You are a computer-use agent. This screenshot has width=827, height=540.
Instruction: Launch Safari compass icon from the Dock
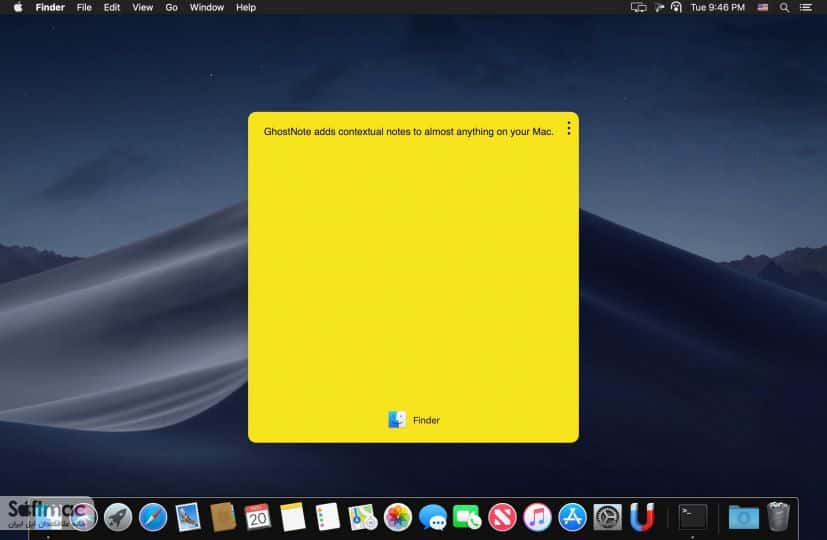(x=153, y=517)
